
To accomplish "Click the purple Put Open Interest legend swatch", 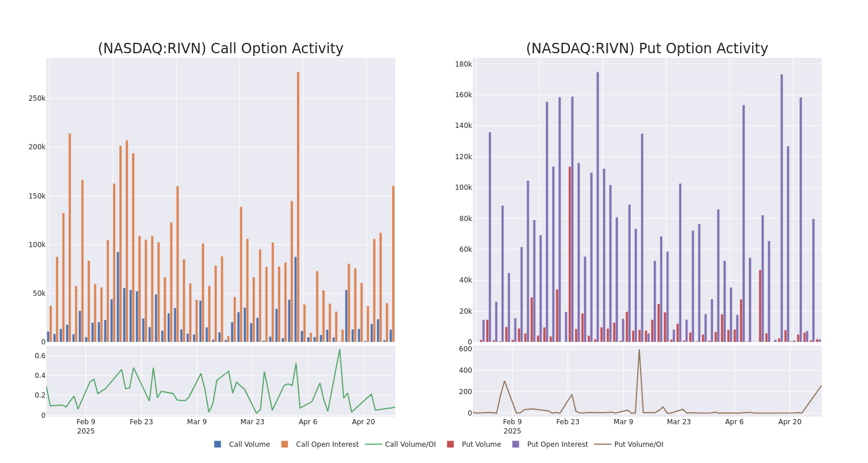I will [516, 444].
